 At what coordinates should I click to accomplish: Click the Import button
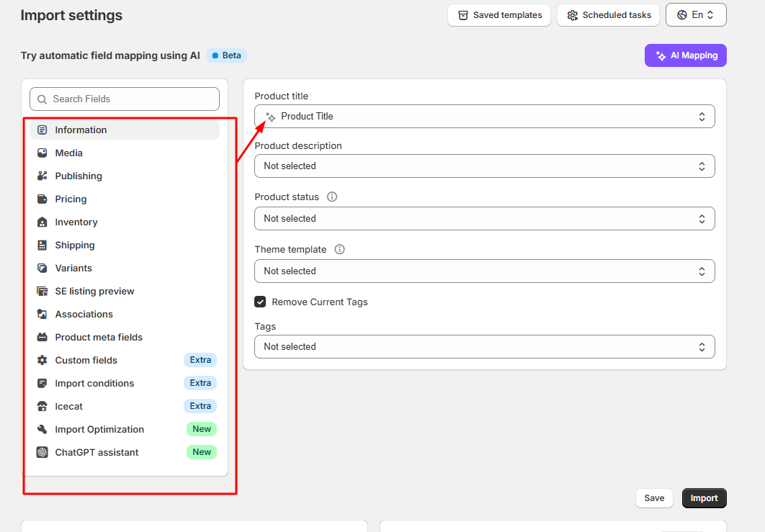[704, 498]
